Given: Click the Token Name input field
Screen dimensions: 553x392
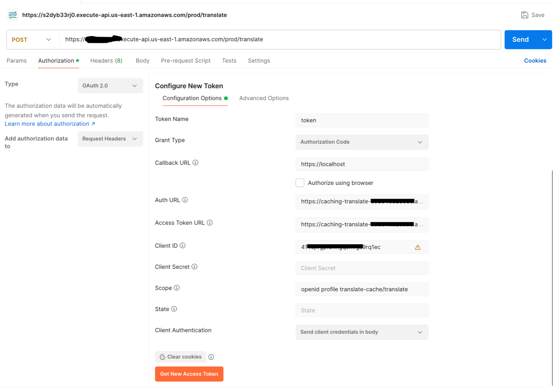Looking at the screenshot, I should [x=362, y=120].
